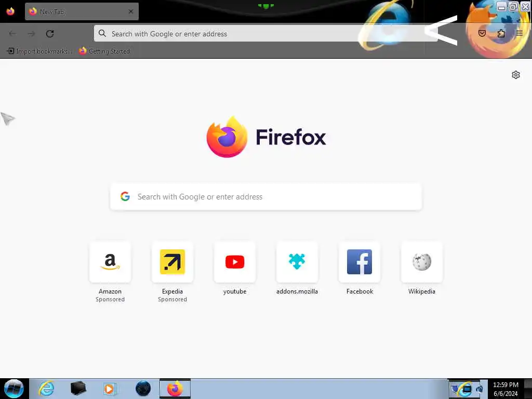The width and height of the screenshot is (532, 399).
Task: Go forward one page
Action: [x=31, y=34]
